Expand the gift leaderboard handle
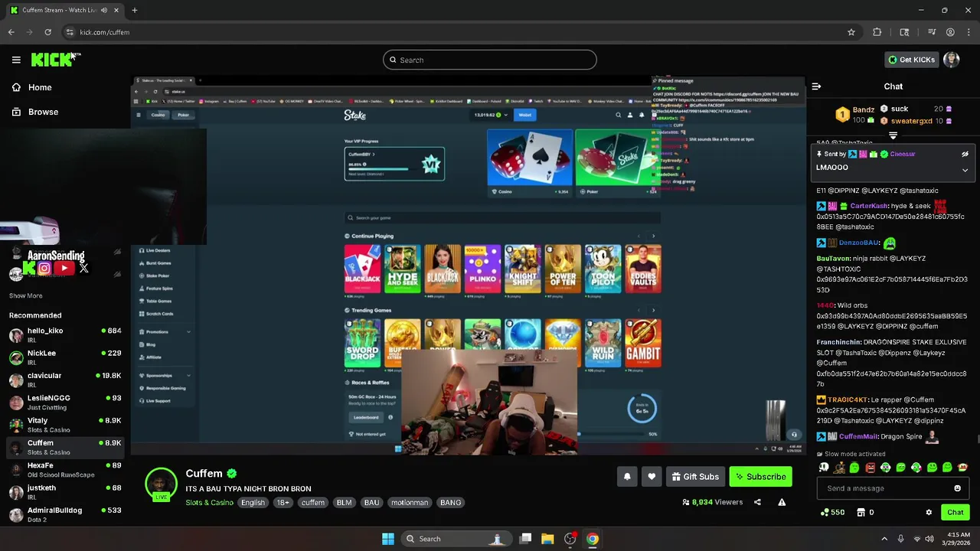Viewport: 980px width, 551px height. pyautogui.click(x=893, y=135)
